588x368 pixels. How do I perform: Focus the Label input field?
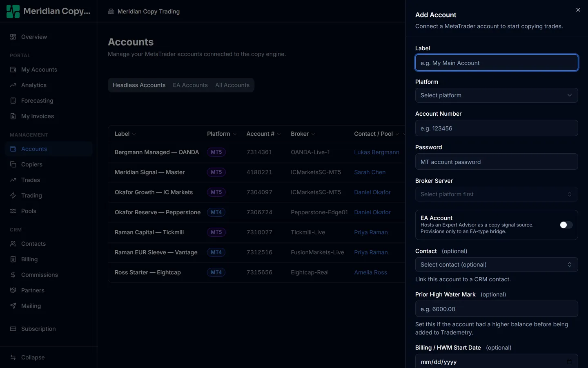(497, 63)
